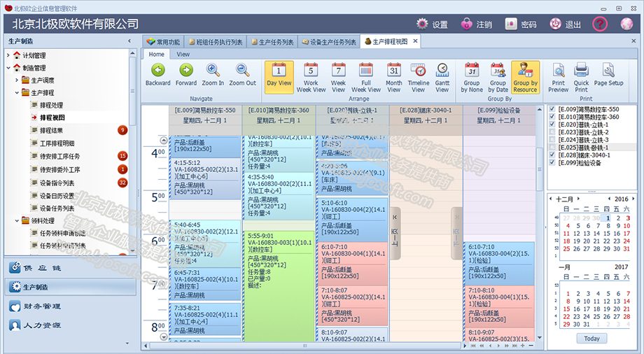This screenshot has width=644, height=354.
Task: Uncheck resource [E.028]锯床-3040-1
Action: 552,155
